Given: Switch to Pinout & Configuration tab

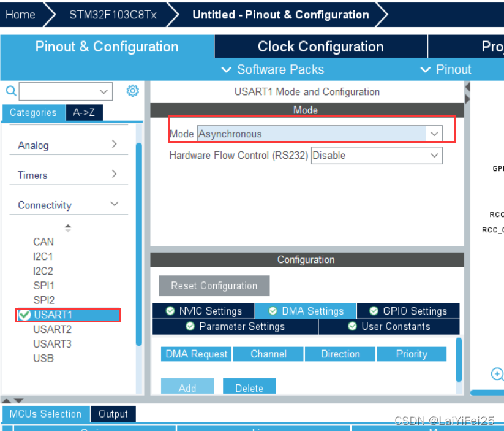Looking at the screenshot, I should (x=107, y=47).
